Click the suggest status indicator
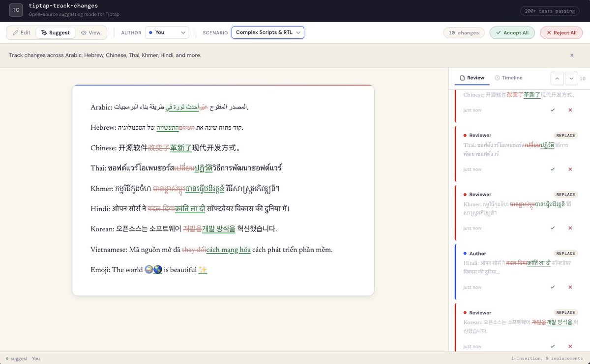 [x=17, y=359]
